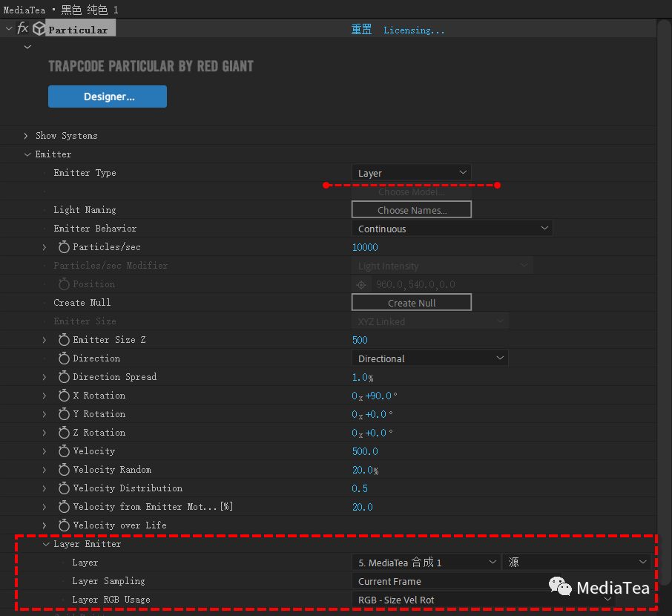
Task: Open the Emitter Behavior dropdown showing Continuous
Action: [x=452, y=228]
